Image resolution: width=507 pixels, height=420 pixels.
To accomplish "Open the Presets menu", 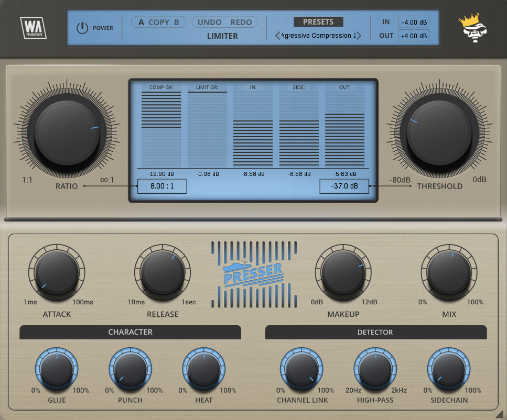I will (318, 22).
